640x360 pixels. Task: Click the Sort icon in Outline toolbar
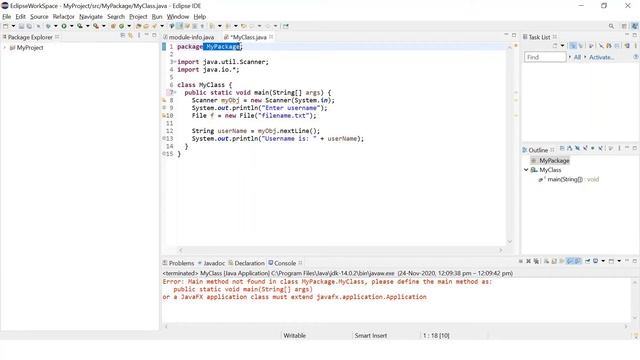(x=570, y=149)
